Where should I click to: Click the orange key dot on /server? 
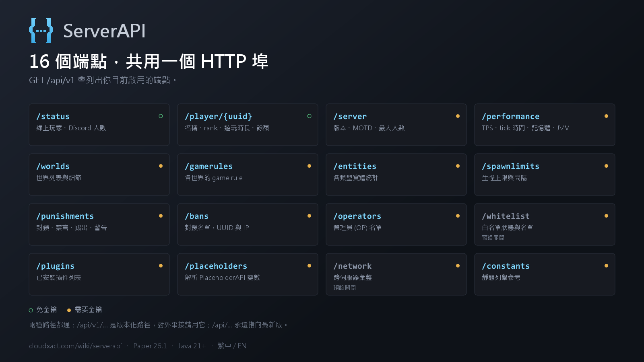(x=458, y=116)
